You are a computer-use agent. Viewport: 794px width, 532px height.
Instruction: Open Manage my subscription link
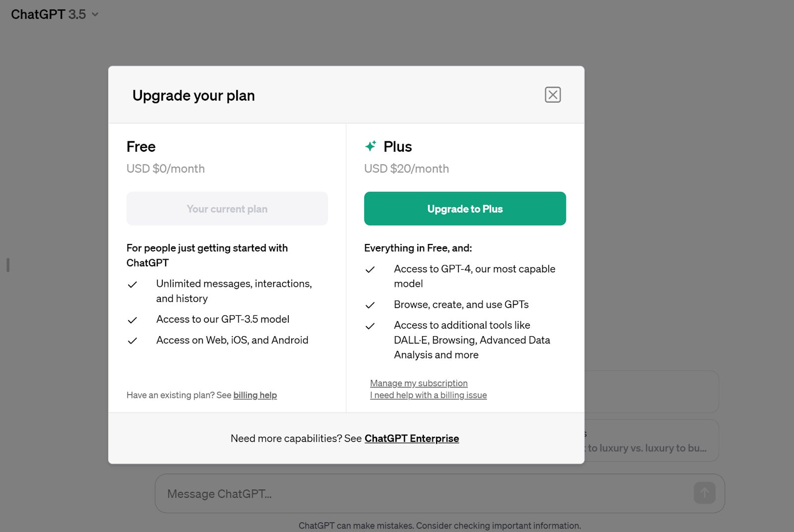click(x=419, y=383)
